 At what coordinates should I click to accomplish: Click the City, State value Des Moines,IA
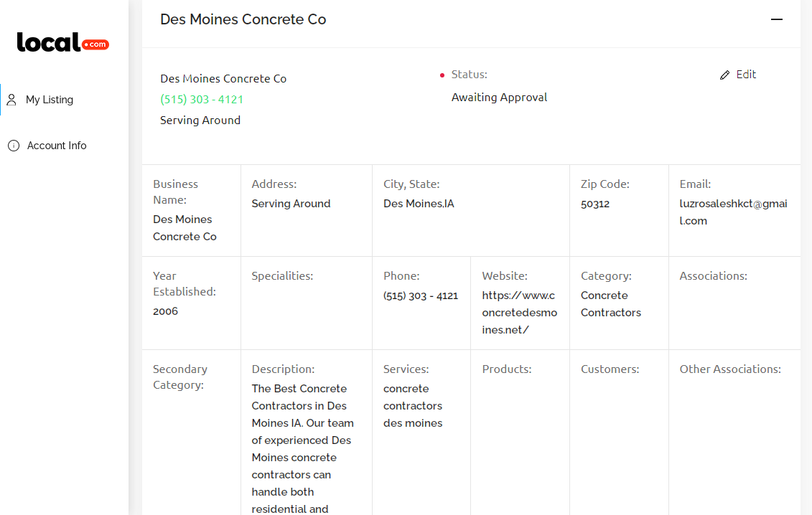[x=419, y=204]
